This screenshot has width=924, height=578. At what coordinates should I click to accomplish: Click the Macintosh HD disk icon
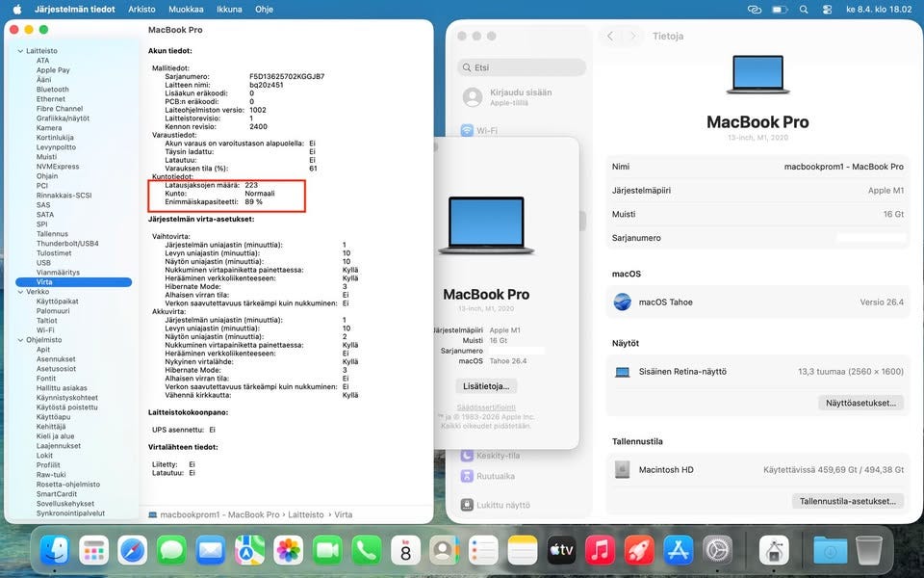(623, 469)
